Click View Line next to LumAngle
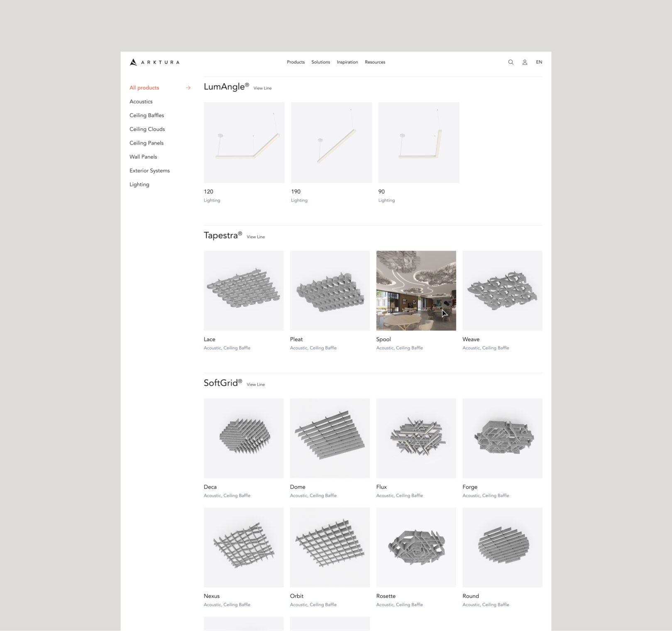 coord(262,88)
